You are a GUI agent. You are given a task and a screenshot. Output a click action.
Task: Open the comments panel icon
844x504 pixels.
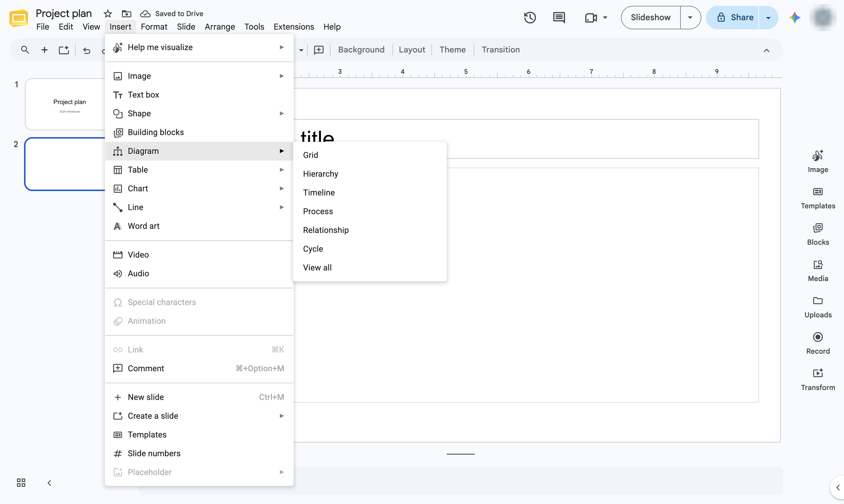coord(559,17)
